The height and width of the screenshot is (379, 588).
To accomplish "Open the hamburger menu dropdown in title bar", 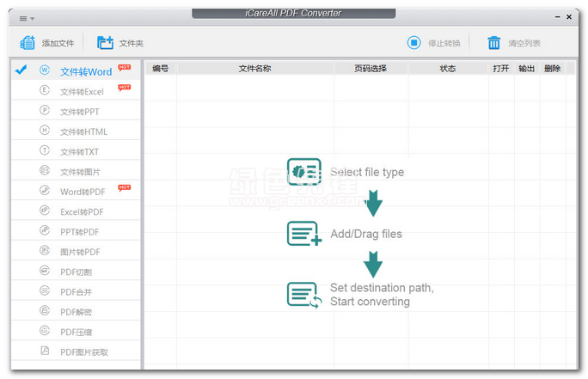I will (x=27, y=17).
